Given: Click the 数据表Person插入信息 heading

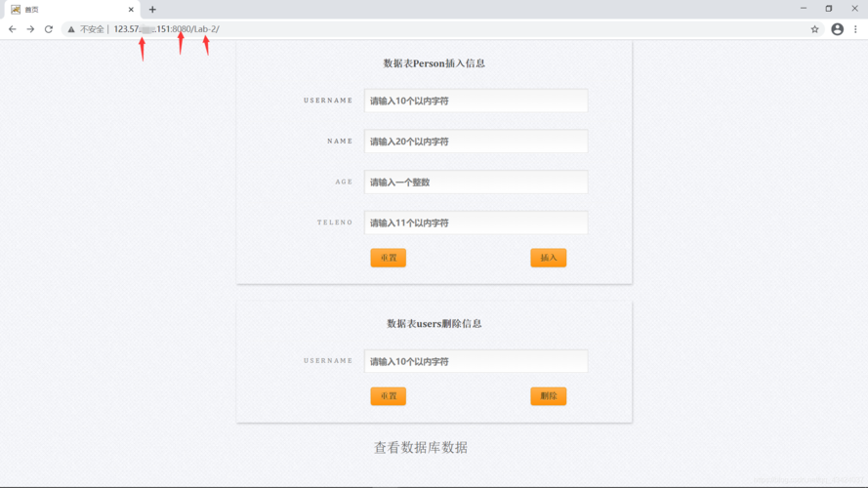Looking at the screenshot, I should click(x=434, y=63).
